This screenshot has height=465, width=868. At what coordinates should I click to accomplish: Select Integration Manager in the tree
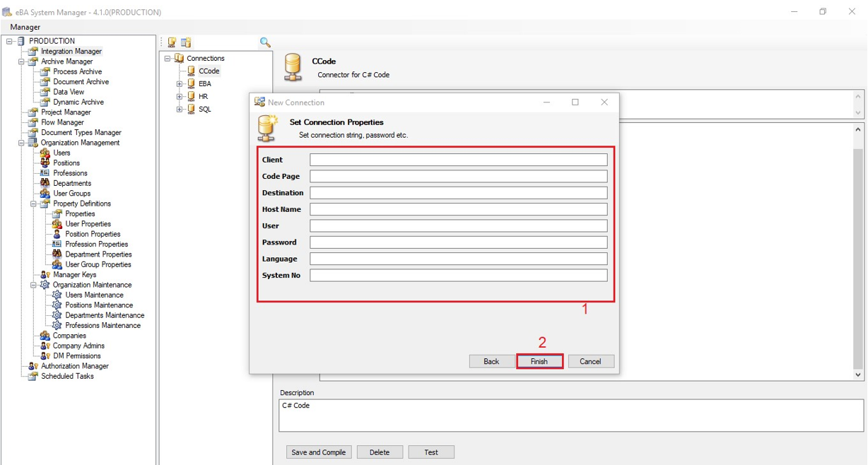[71, 52]
